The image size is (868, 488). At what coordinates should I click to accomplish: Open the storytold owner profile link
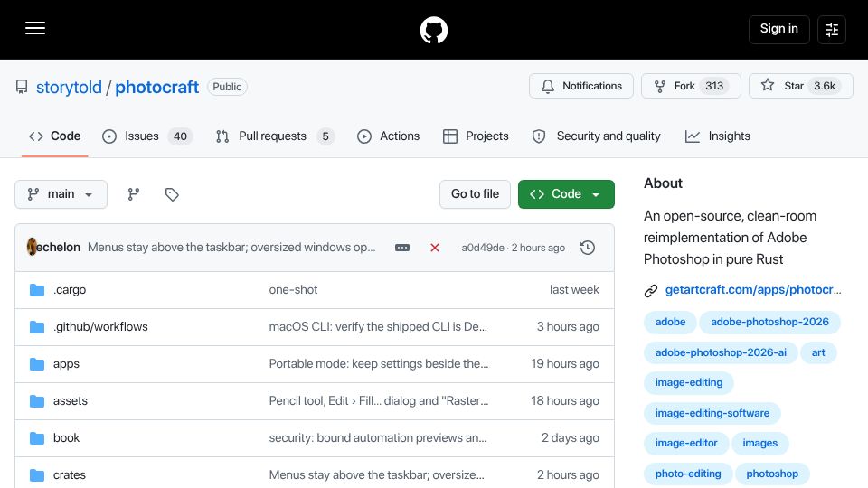coord(69,88)
